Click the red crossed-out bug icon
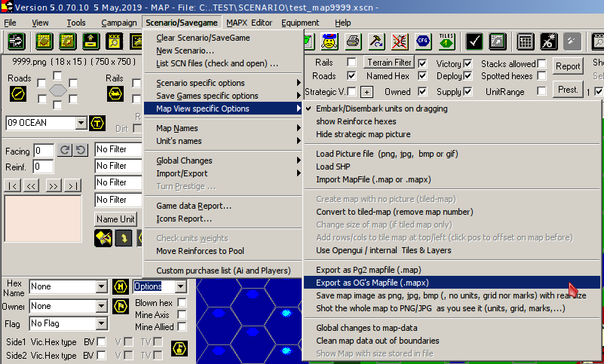Image resolution: width=604 pixels, height=364 pixels. 400,41
